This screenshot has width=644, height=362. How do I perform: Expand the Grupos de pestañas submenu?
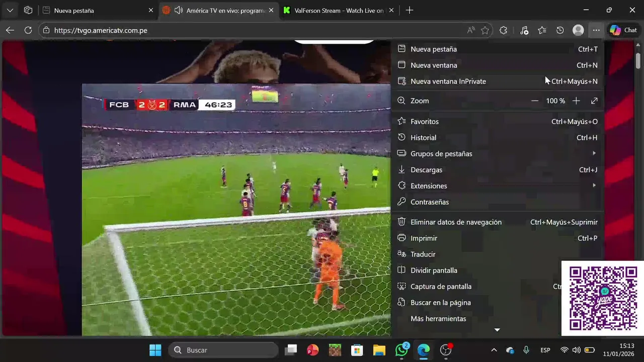(x=498, y=153)
